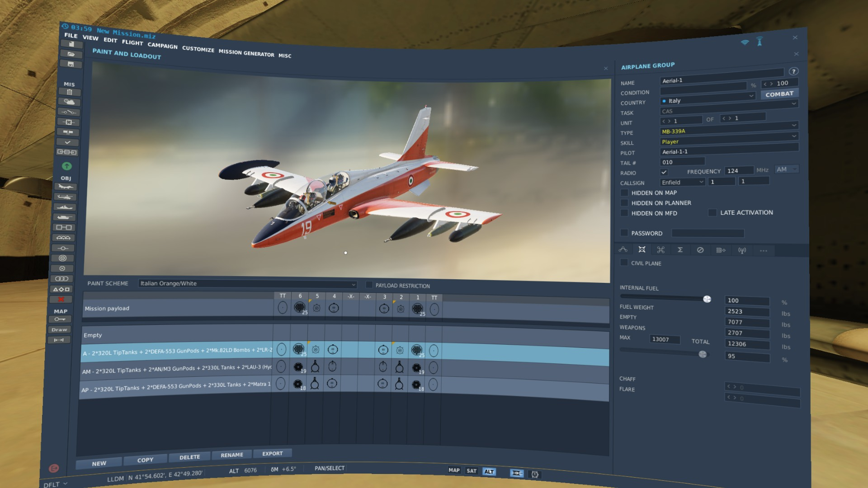Open the AM modulation dropdown
This screenshot has width=868, height=488.
tap(787, 169)
